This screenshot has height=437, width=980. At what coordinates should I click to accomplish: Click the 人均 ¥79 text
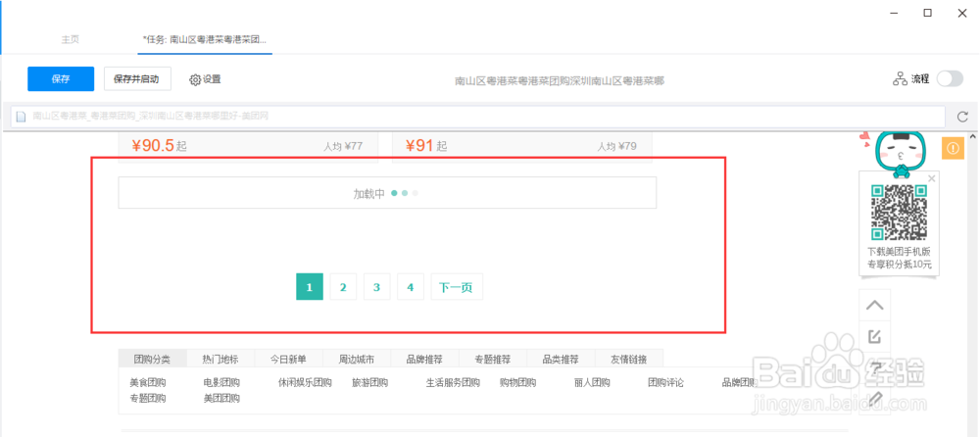(616, 147)
